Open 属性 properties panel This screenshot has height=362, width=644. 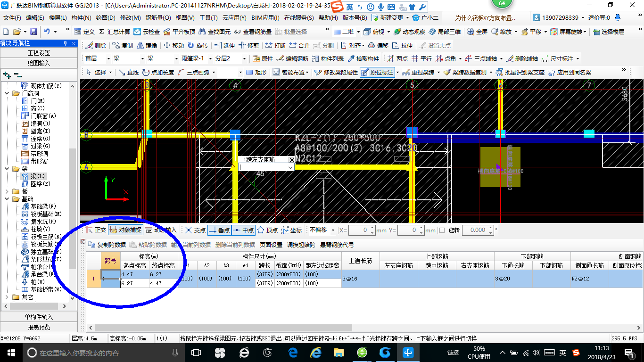[263, 58]
